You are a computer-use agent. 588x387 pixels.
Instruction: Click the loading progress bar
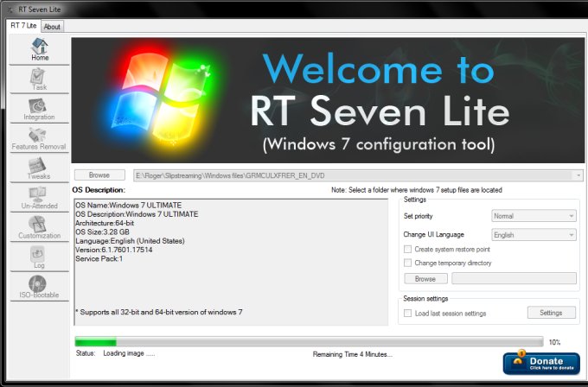(309, 341)
